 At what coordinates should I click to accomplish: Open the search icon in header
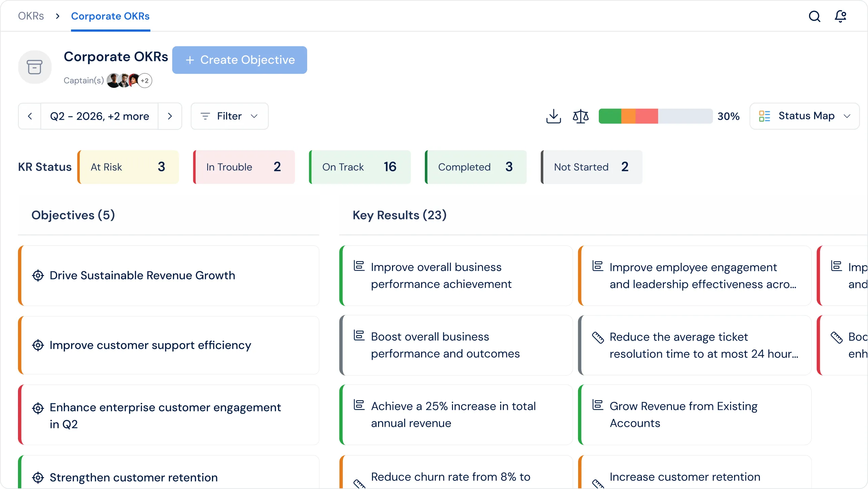pos(814,16)
